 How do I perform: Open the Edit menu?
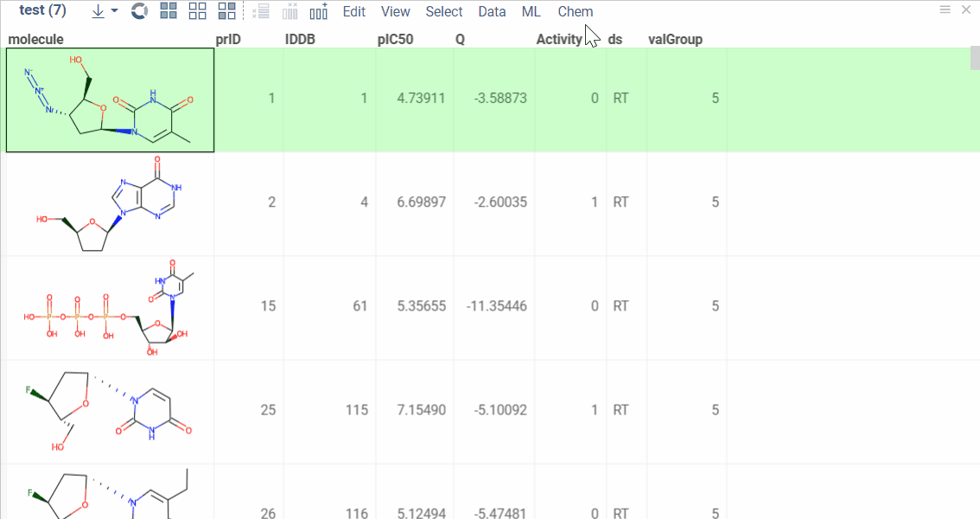click(353, 12)
